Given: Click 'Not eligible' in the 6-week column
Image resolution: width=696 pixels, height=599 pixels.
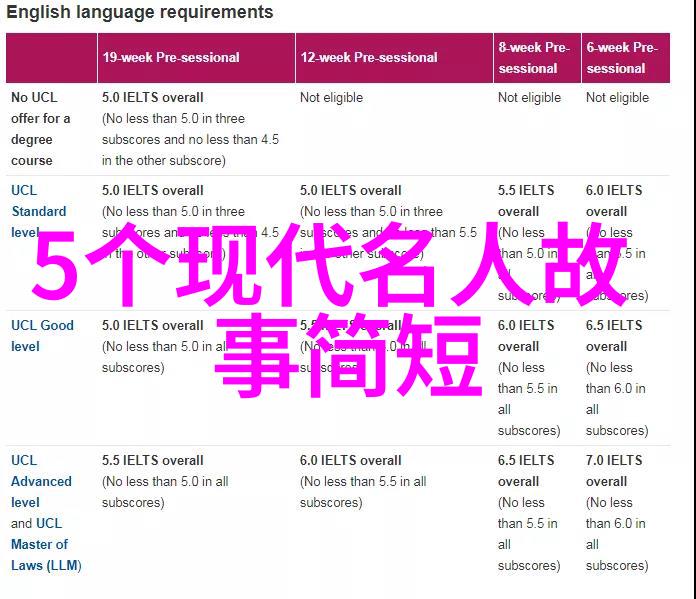Looking at the screenshot, I should [x=617, y=97].
